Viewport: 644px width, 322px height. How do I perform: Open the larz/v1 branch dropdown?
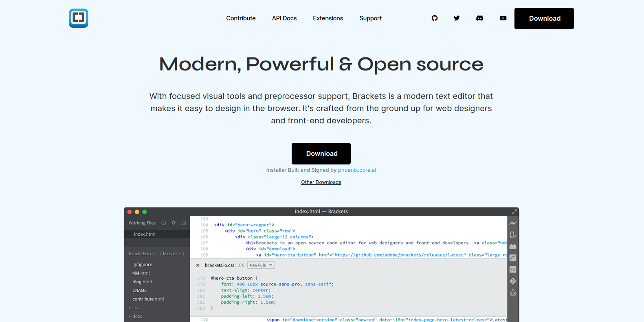172,254
